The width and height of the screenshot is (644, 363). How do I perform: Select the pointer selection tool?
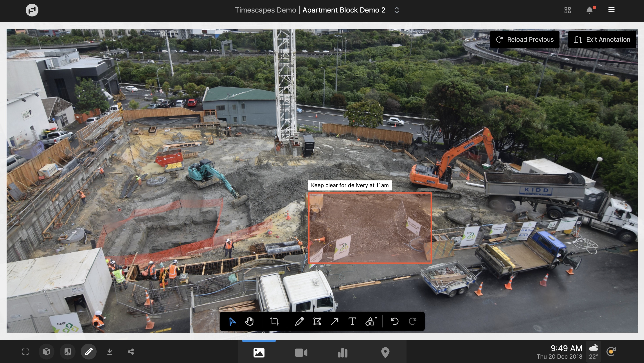click(232, 321)
